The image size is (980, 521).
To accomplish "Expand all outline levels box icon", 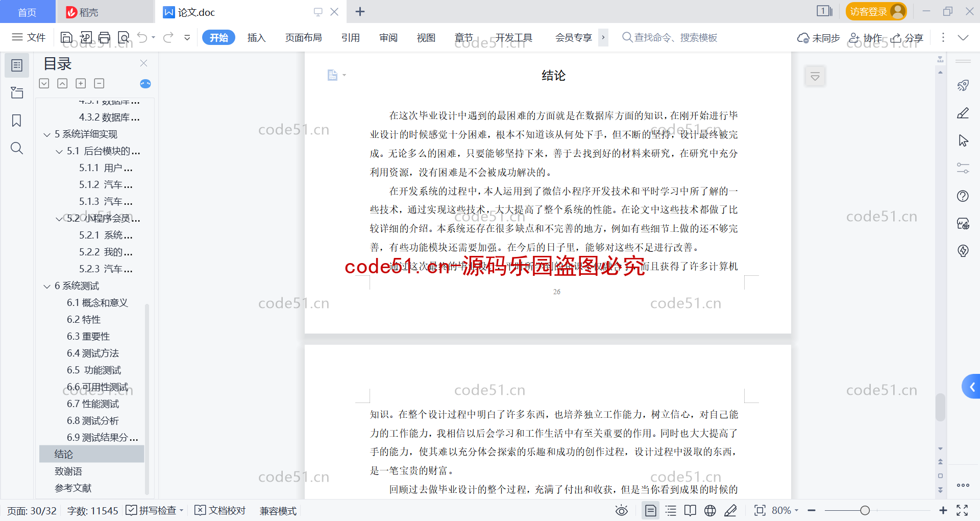I will [x=81, y=83].
